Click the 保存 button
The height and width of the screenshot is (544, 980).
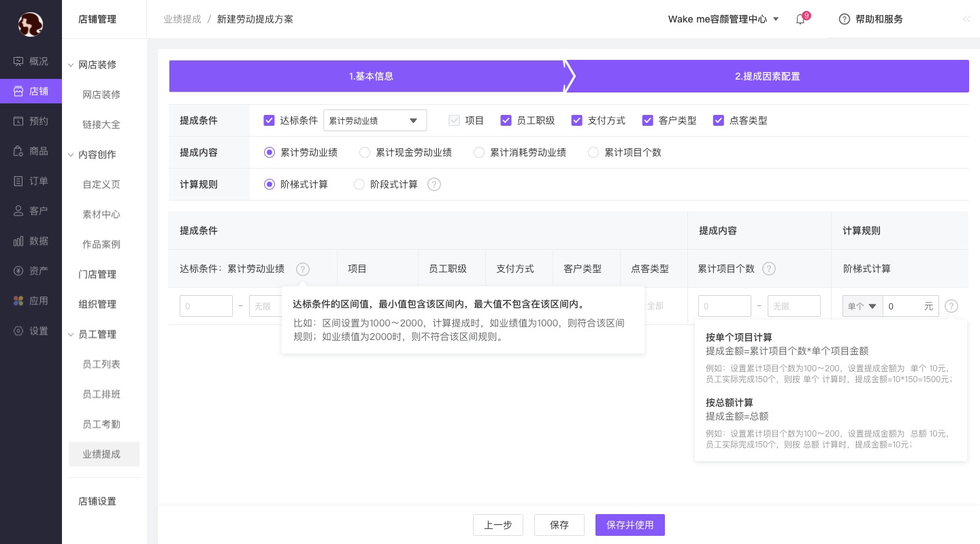click(x=559, y=525)
